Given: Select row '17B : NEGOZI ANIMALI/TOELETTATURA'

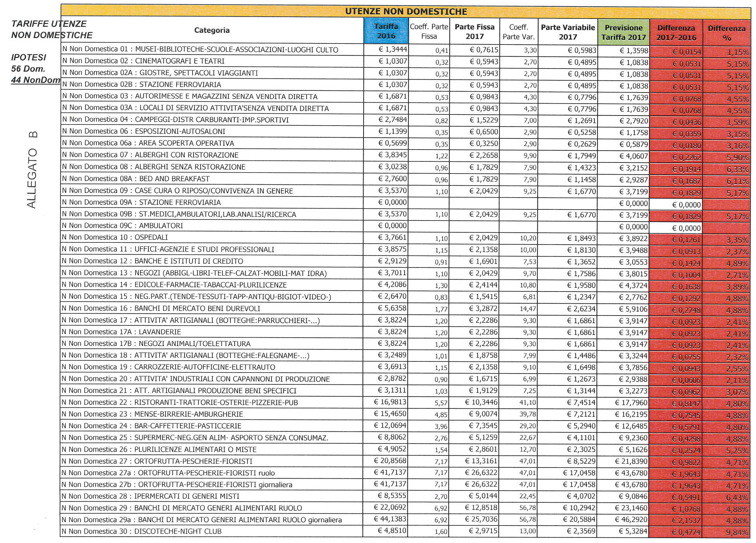Looking at the screenshot, I should click(x=405, y=344).
